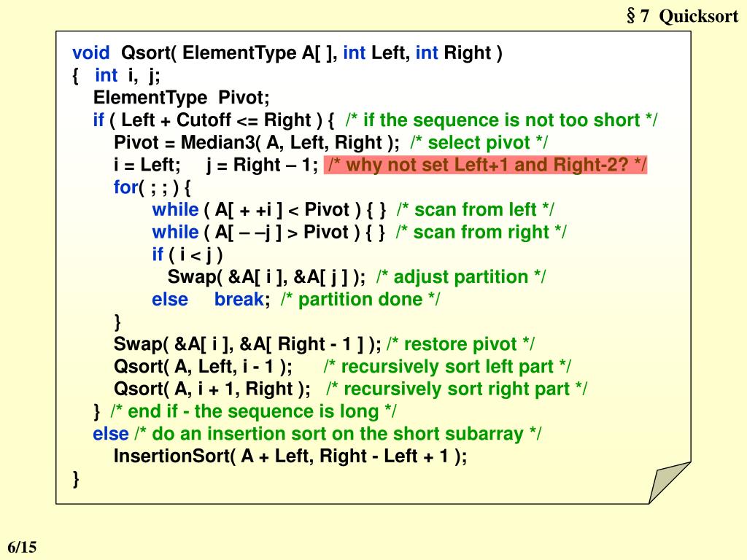Click 'Qsort( A, i + 1, Right );' code
The width and height of the screenshot is (747, 560).
pyautogui.click(x=212, y=389)
